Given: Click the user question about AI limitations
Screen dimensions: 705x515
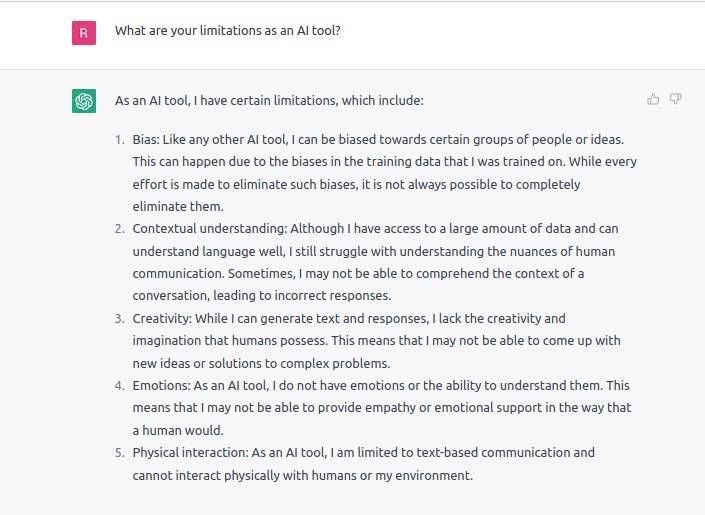Looking at the screenshot, I should pyautogui.click(x=227, y=31).
